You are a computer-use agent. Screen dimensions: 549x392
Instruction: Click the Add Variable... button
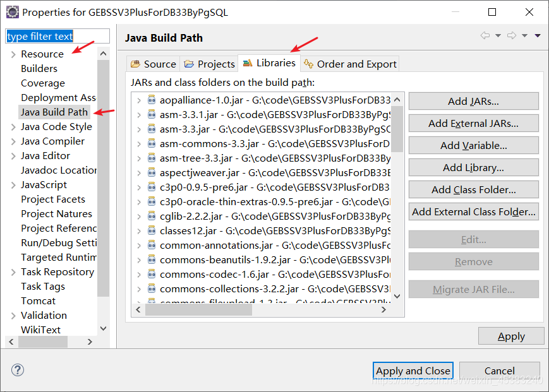tap(473, 145)
